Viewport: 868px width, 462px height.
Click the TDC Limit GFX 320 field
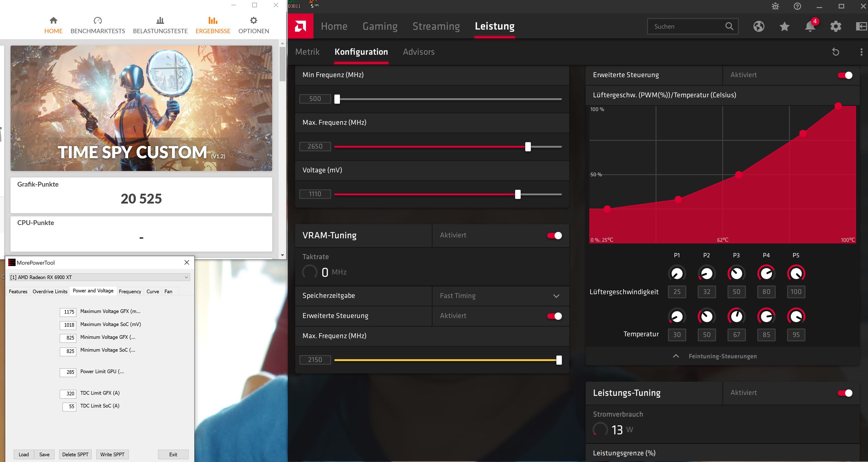[x=68, y=394]
